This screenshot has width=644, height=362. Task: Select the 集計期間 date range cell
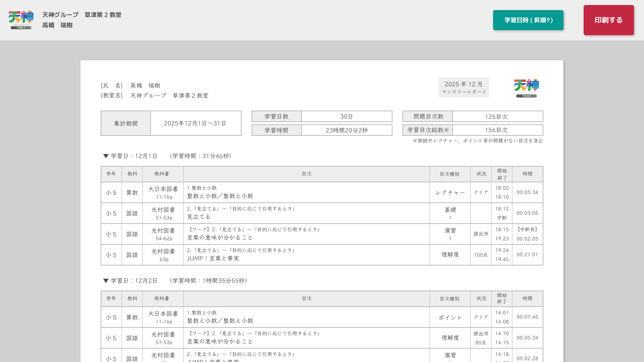[196, 123]
